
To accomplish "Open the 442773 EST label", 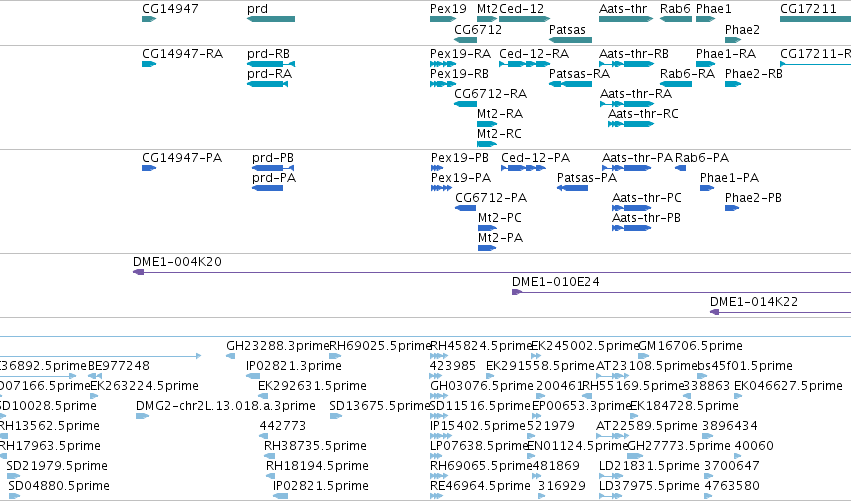I will (x=283, y=427).
